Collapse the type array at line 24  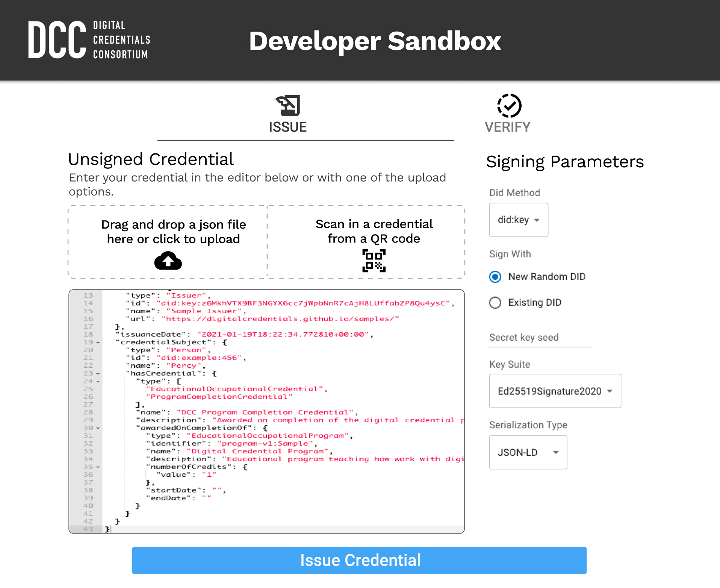[x=97, y=381]
